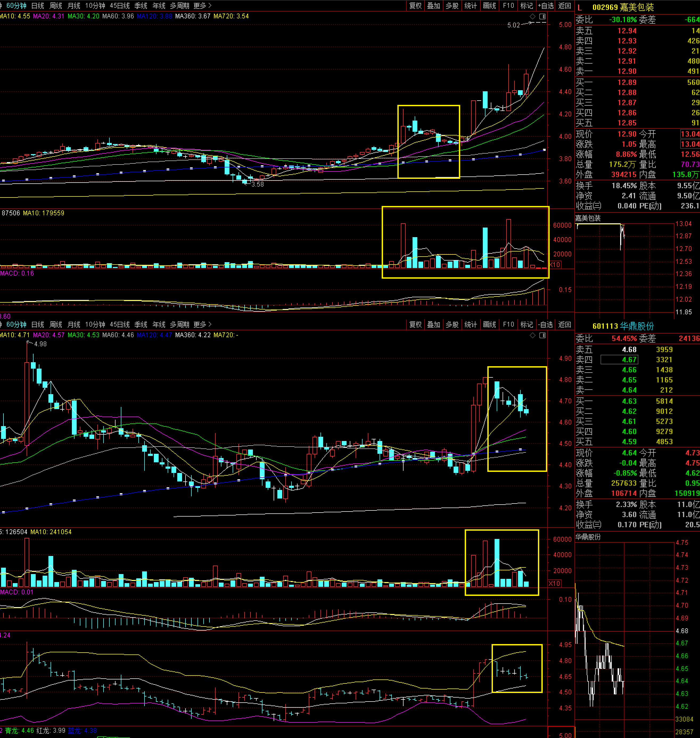Screen dimensions: 700x738
Task: Open F10 company info in the bottom toolbar
Action: coord(508,324)
